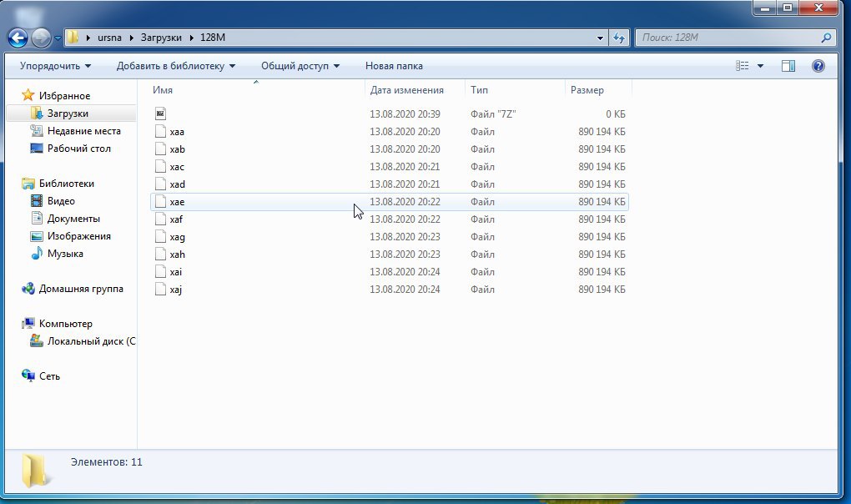Open the Видео library
Screen dimensions: 851x504
pos(62,201)
